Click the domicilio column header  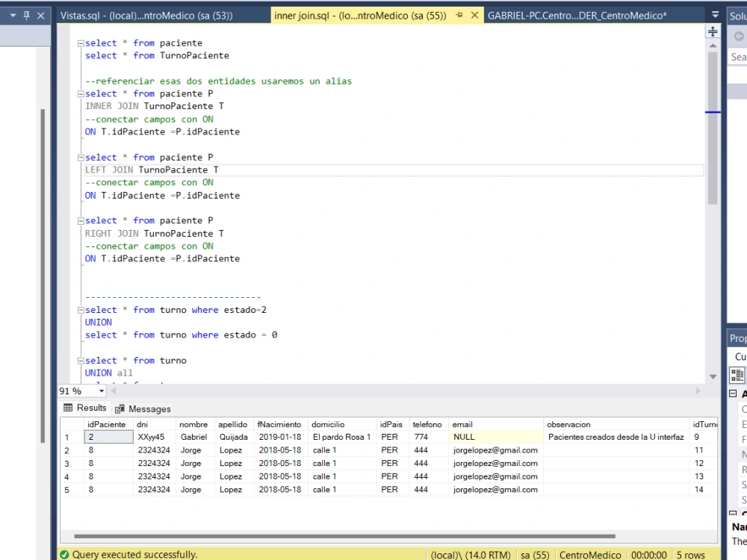point(342,424)
